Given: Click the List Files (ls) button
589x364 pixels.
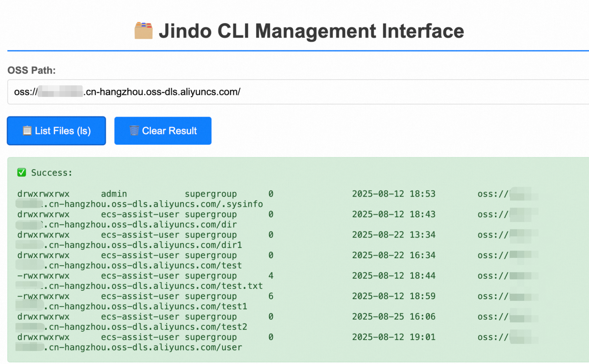Looking at the screenshot, I should 56,131.
